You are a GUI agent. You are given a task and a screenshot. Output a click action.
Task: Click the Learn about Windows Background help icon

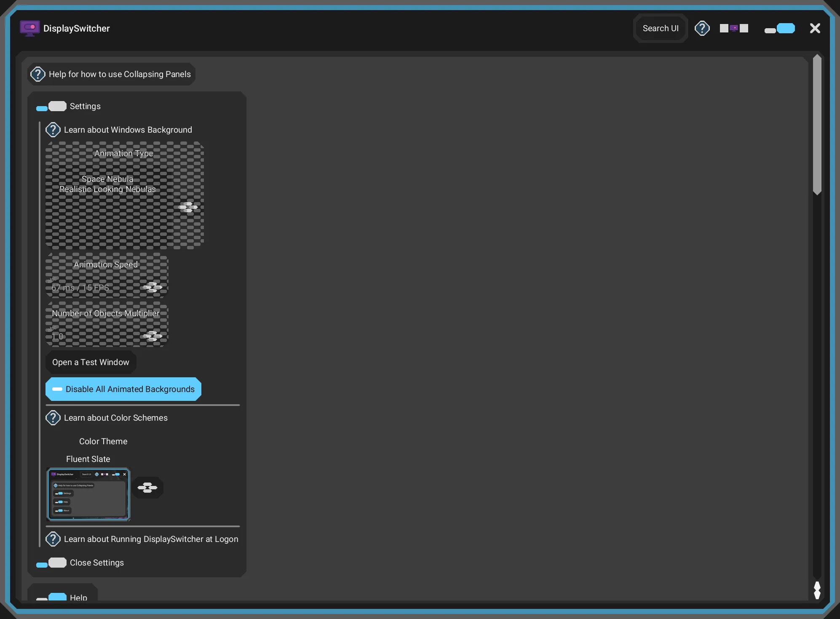coord(53,130)
